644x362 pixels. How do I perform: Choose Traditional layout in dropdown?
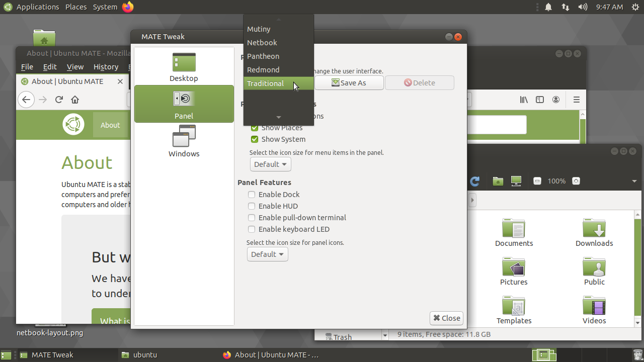pyautogui.click(x=279, y=83)
